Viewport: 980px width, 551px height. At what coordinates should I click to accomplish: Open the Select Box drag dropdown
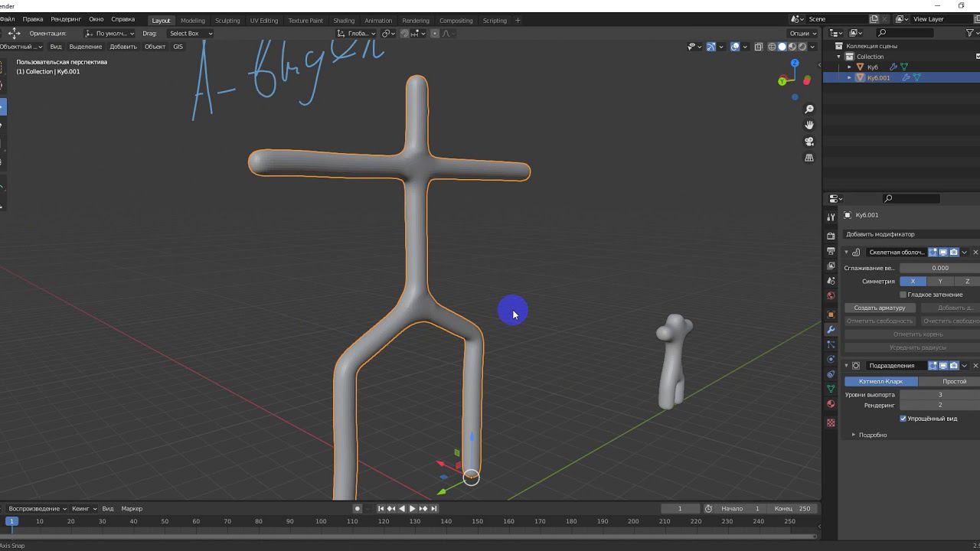(190, 34)
